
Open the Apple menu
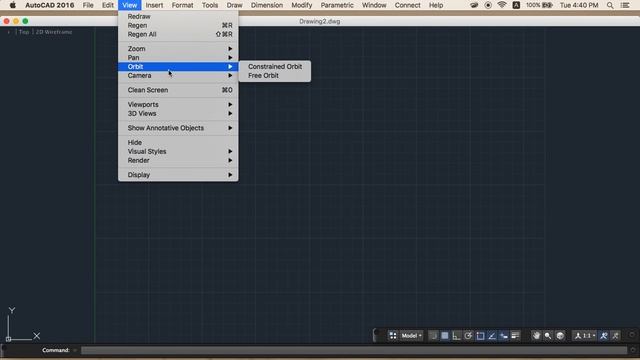pyautogui.click(x=13, y=5)
